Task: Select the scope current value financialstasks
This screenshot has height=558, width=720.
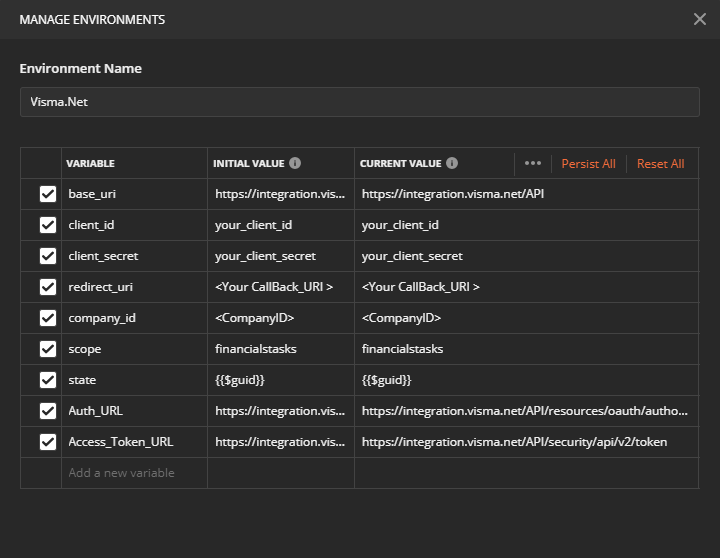Action: 402,349
